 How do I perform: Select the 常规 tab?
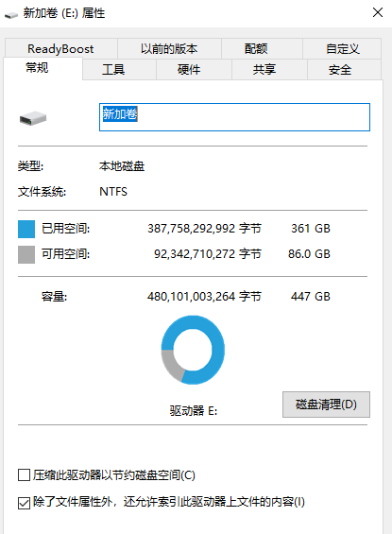coord(37,68)
